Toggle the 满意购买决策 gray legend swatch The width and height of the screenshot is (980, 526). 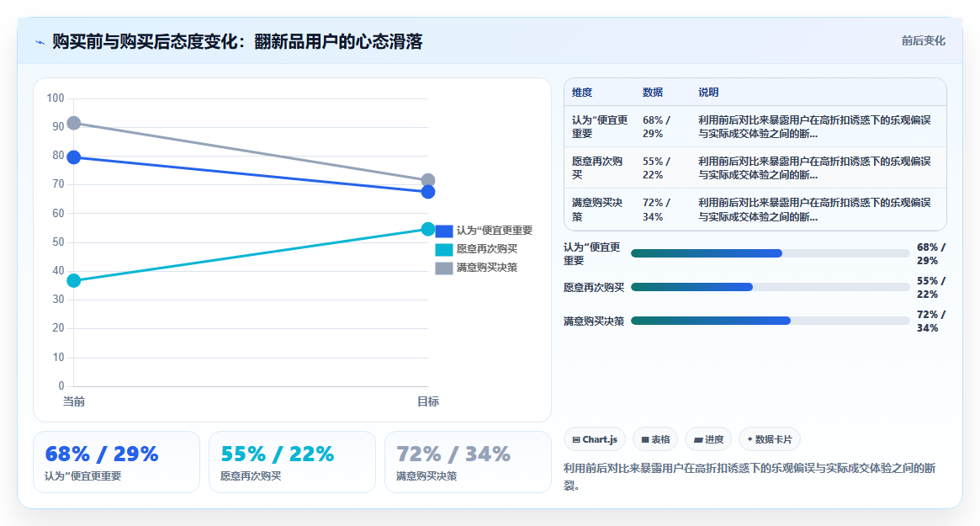click(x=444, y=268)
